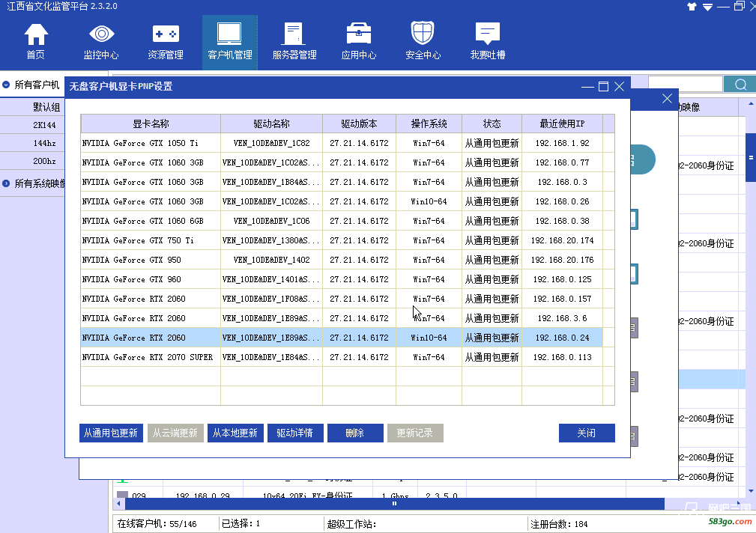This screenshot has height=533, width=756.
Task: Click the search magnifier icon
Action: point(740,85)
